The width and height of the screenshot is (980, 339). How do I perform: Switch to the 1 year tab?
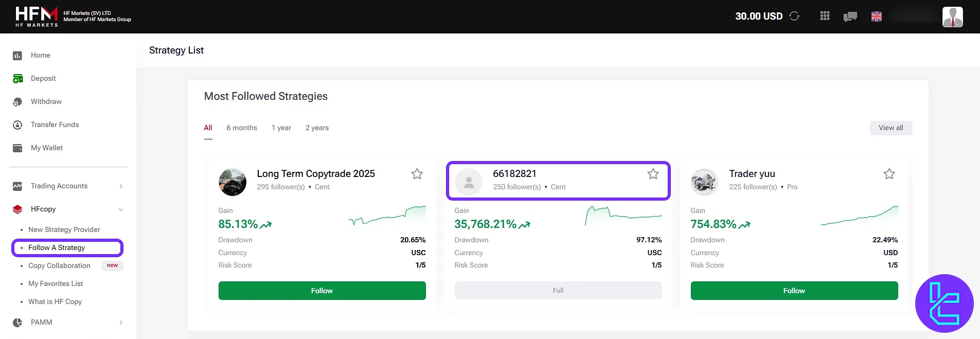[281, 128]
